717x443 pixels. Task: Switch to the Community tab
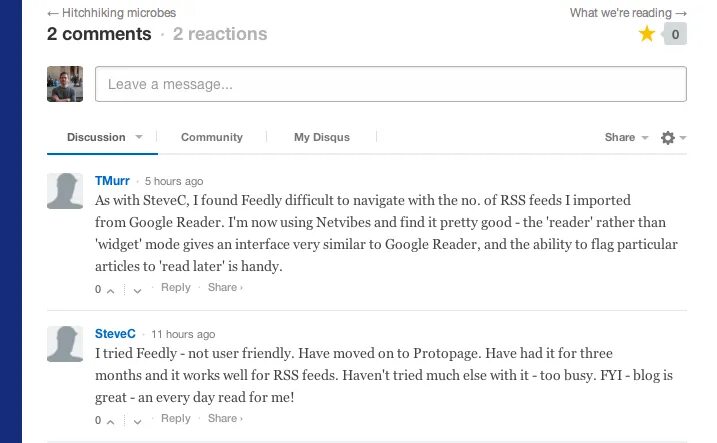pos(212,137)
